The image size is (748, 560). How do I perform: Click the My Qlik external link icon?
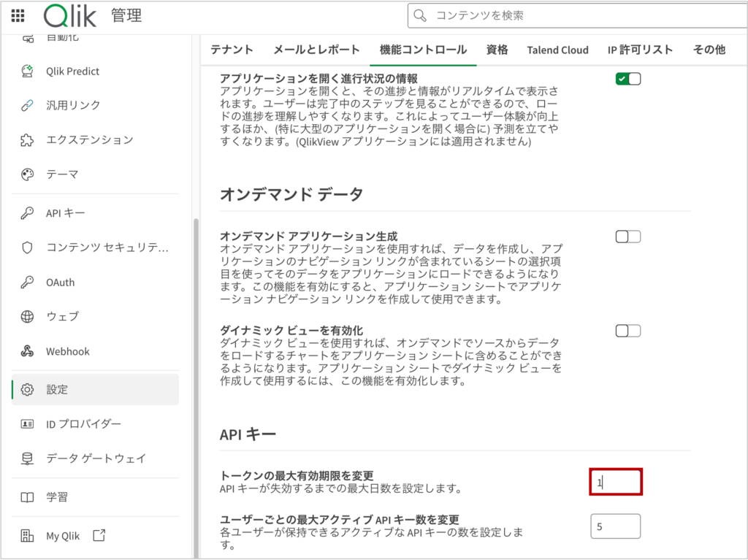(x=99, y=535)
